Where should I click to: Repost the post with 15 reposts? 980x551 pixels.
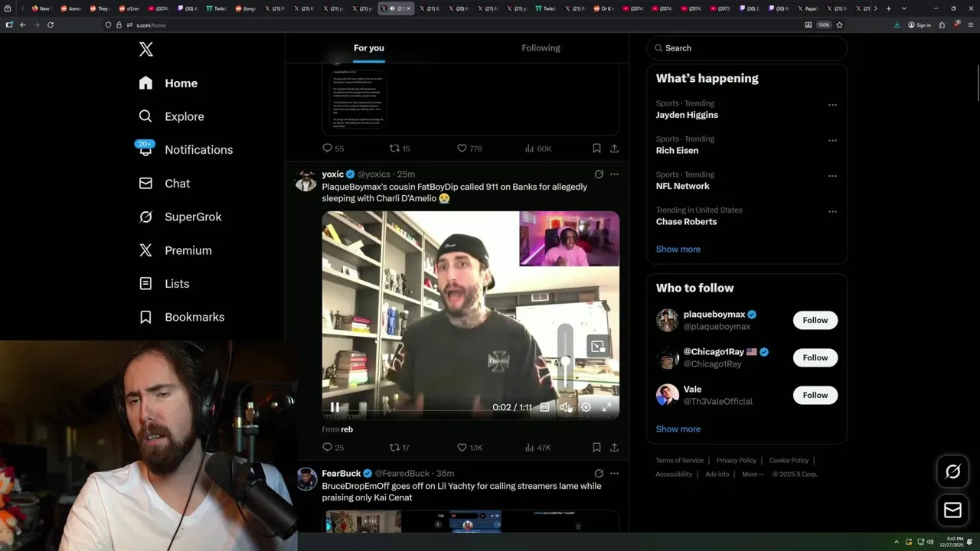tap(400, 148)
